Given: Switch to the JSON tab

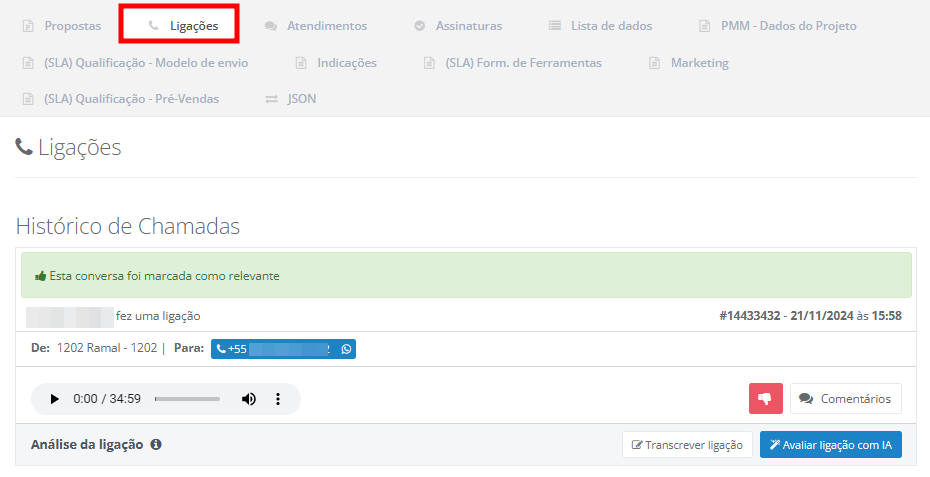Looking at the screenshot, I should click(x=291, y=99).
